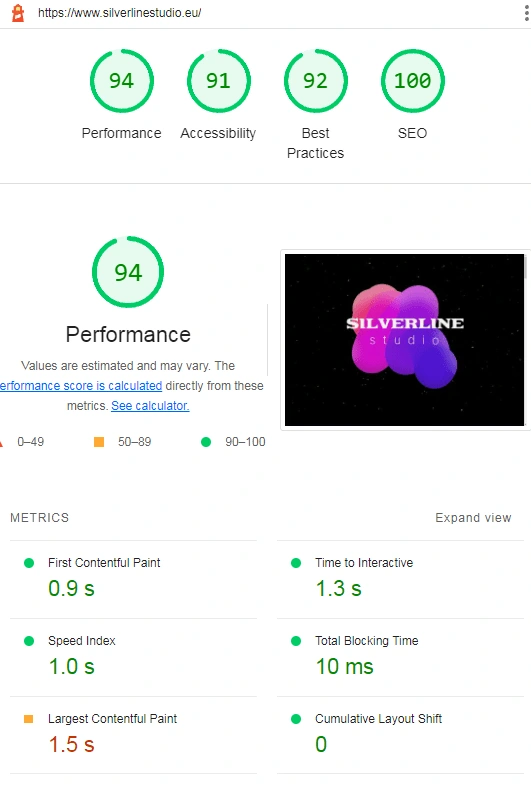Click the Silverline Studio page screenshot thumbnail
Screen dimensions: 531x786
pyautogui.click(x=404, y=340)
